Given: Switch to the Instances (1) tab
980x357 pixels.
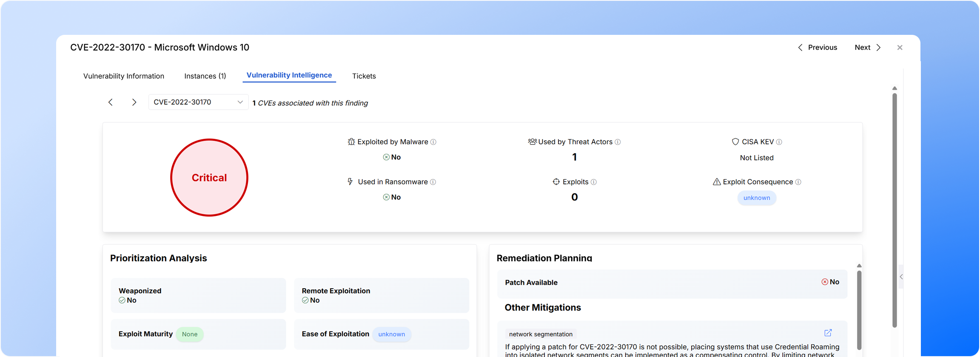Looking at the screenshot, I should 205,76.
